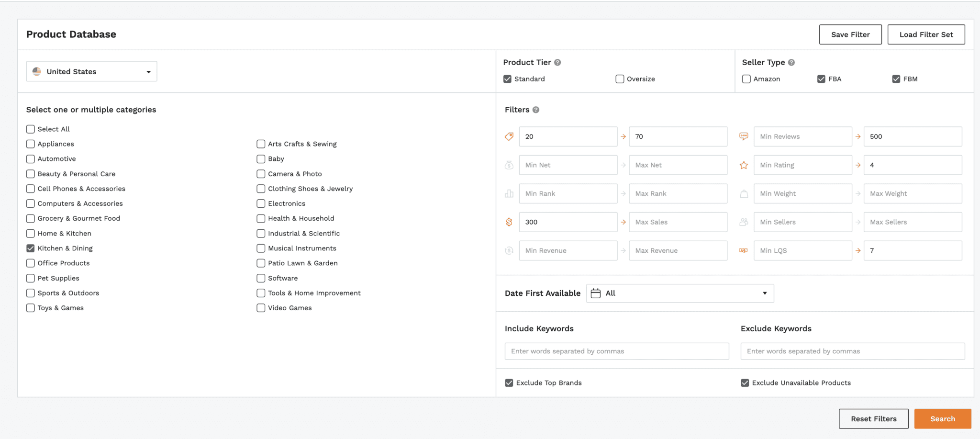Click the LQS banknote icon
Screen dimensions: 980x439
tap(744, 250)
